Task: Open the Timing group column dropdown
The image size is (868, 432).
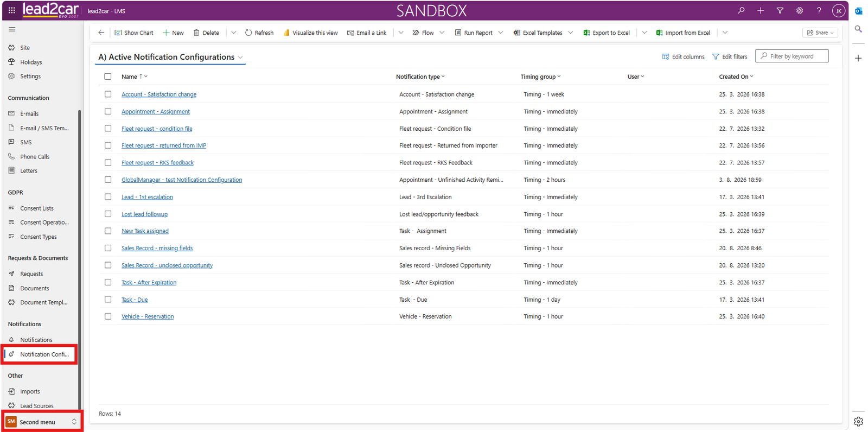Action: click(540, 77)
